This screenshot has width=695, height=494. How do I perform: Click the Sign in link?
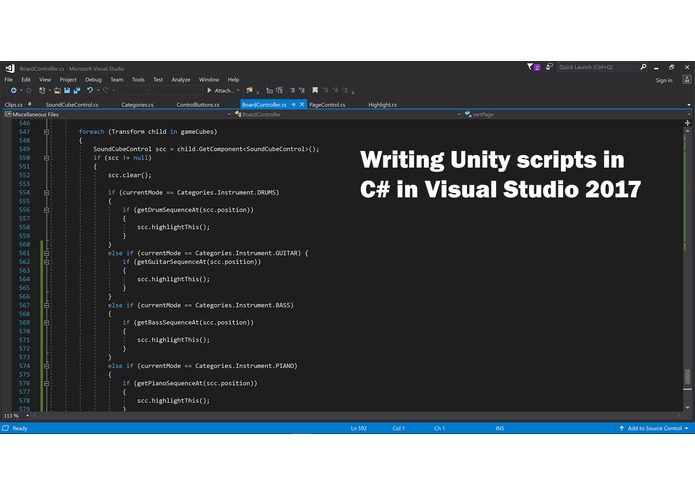click(664, 80)
